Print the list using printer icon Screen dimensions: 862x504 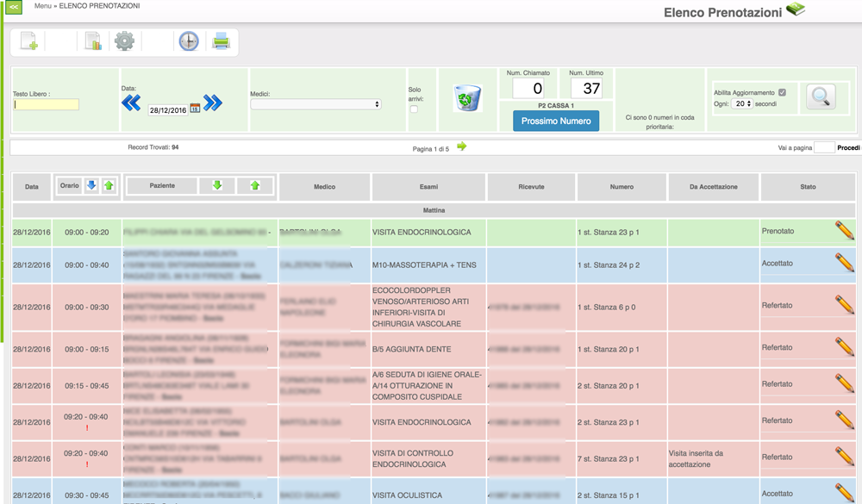click(x=221, y=41)
